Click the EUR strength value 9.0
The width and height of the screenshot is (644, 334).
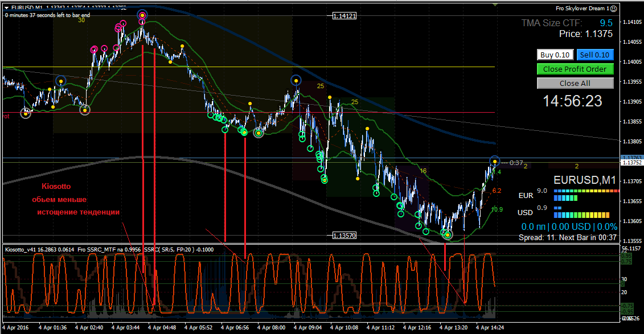542,191
